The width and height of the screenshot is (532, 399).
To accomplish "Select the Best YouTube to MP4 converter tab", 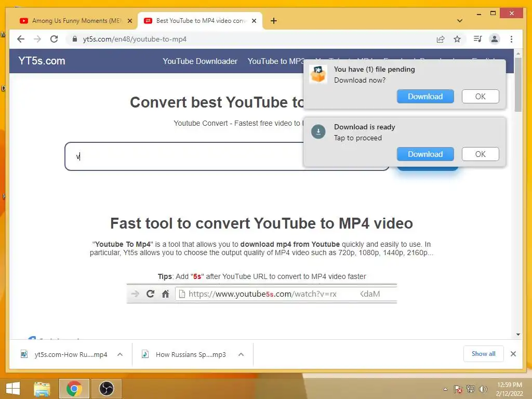I will (200, 21).
